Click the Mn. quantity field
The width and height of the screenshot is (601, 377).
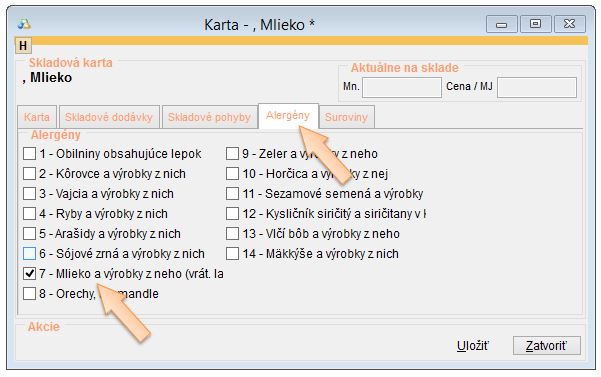point(402,87)
